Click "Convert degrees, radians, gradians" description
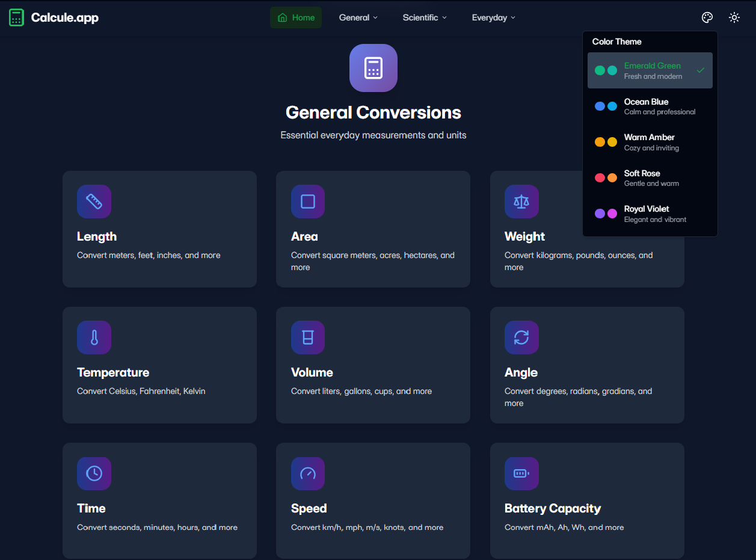 pyautogui.click(x=579, y=397)
